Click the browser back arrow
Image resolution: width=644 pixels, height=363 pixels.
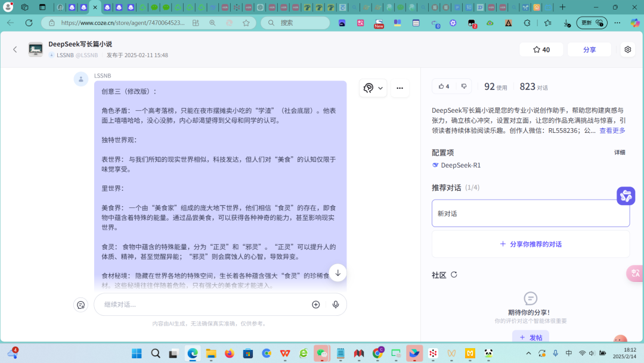[11, 23]
